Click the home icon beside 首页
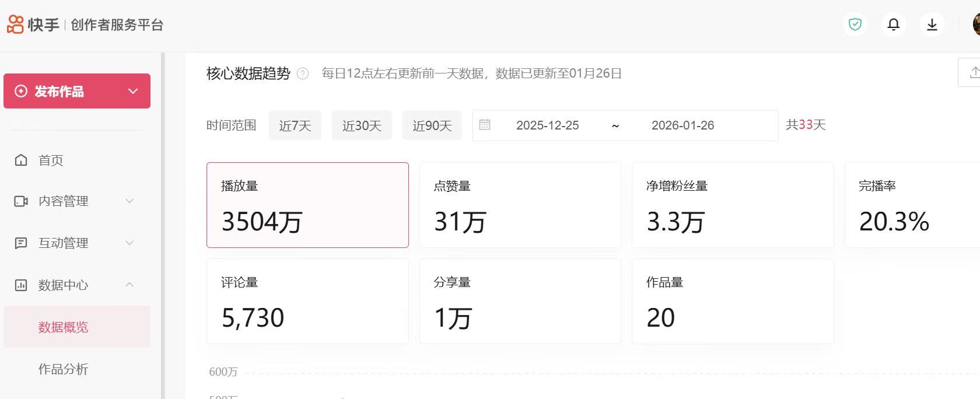980x399 pixels. 21,160
